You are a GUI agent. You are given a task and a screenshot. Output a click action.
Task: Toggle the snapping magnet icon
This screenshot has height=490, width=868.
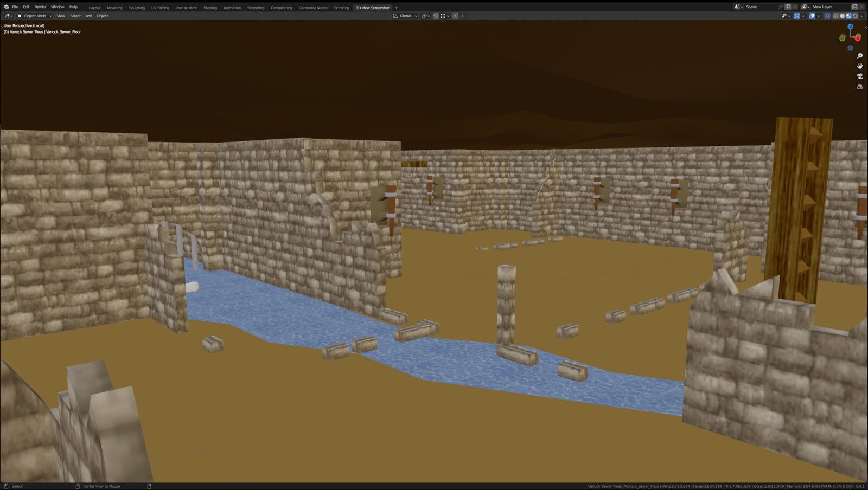tap(436, 16)
